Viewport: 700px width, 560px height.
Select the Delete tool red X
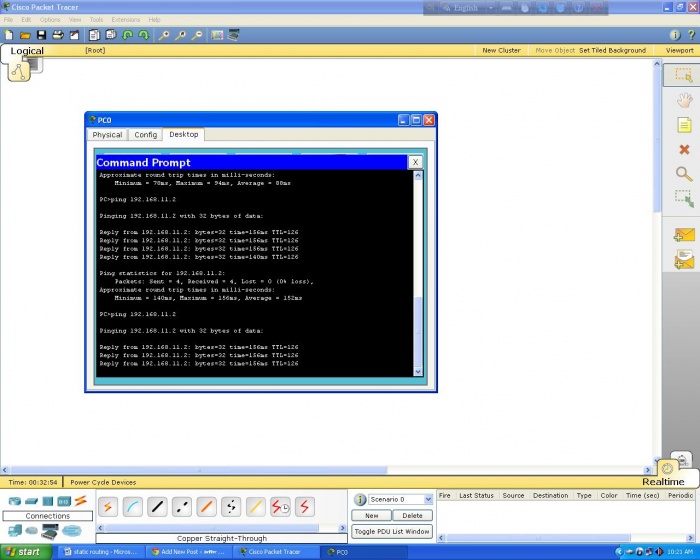[x=684, y=150]
